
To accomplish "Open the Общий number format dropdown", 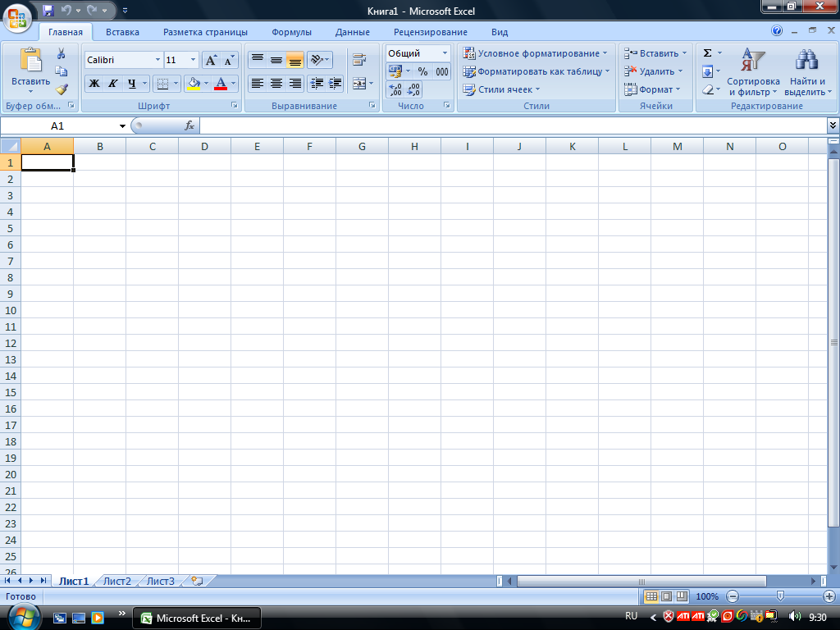I will pos(445,53).
